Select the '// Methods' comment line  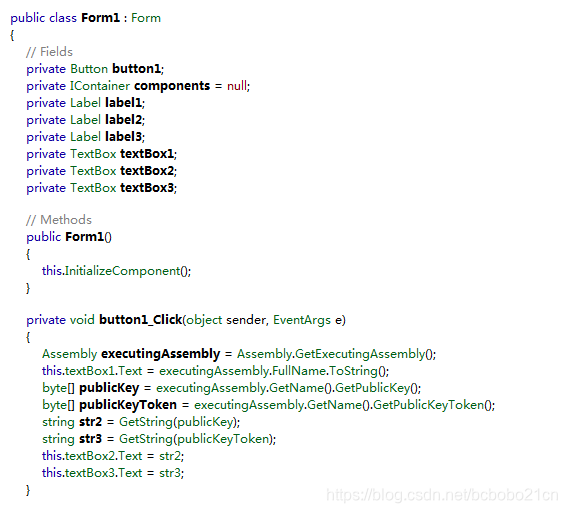tap(59, 220)
